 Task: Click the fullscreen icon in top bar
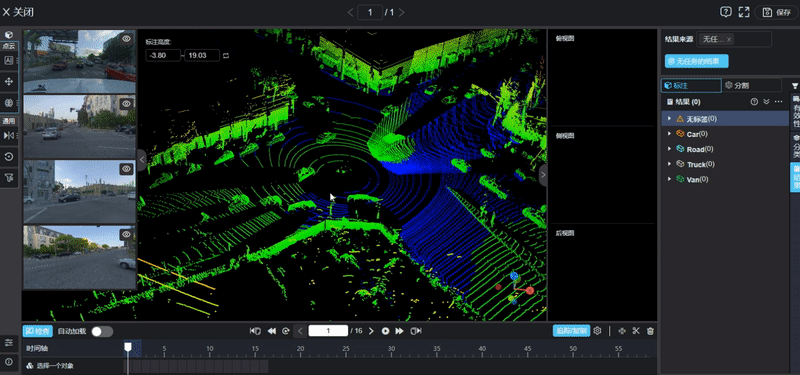(x=744, y=12)
